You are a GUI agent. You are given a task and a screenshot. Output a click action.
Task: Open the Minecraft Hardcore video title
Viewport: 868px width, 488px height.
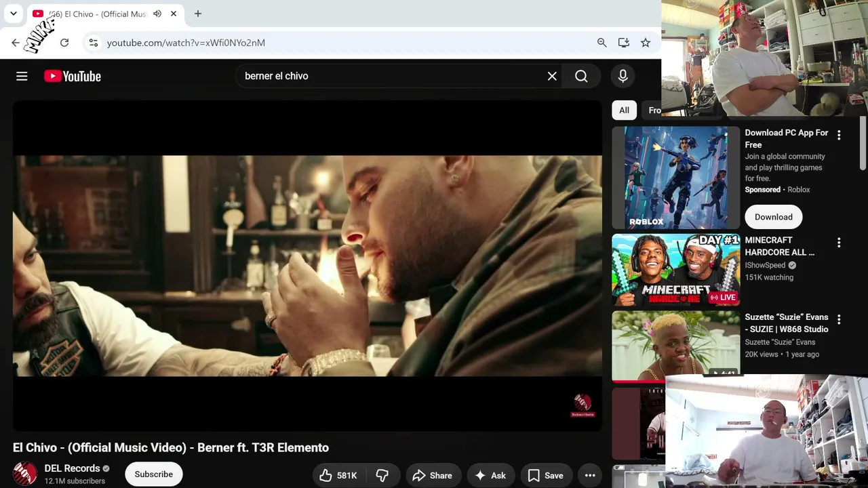point(780,246)
